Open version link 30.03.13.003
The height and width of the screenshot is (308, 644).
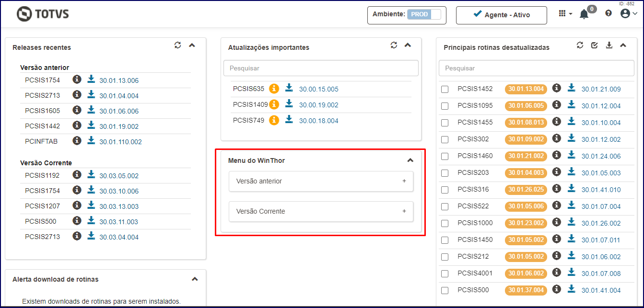(119, 206)
